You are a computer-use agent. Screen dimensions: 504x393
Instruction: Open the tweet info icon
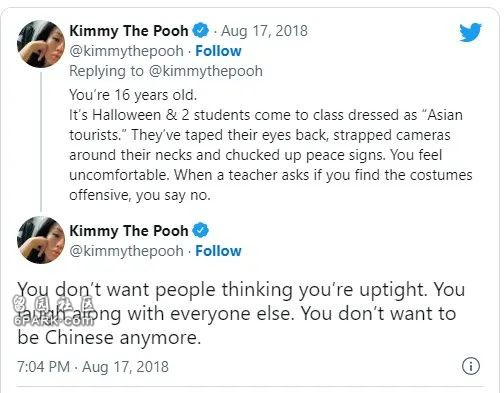click(471, 366)
